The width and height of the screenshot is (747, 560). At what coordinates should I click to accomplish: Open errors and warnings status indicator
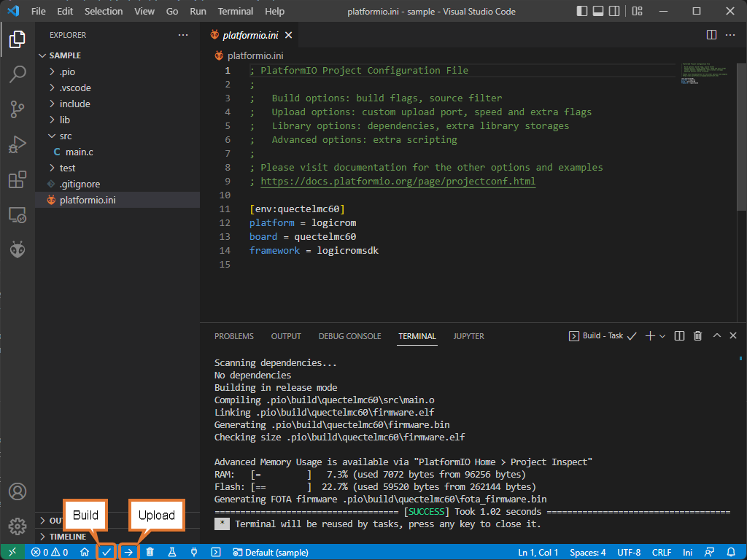coord(50,553)
